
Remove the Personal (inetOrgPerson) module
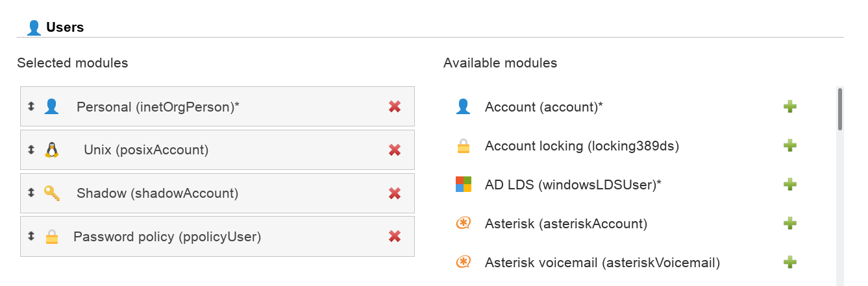pos(394,106)
